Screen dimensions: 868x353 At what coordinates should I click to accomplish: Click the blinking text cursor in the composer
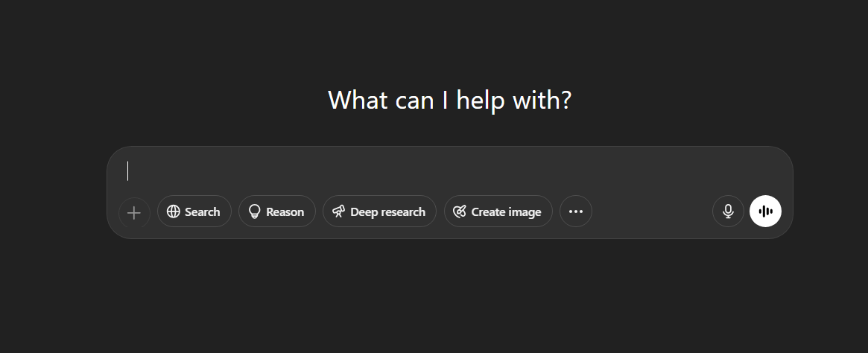click(128, 171)
